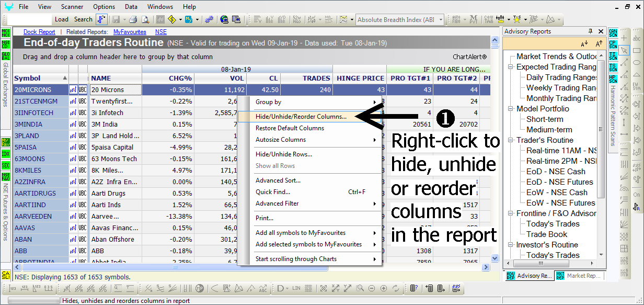
Task: Click the table's scroll down arrow
Action: (x=496, y=258)
